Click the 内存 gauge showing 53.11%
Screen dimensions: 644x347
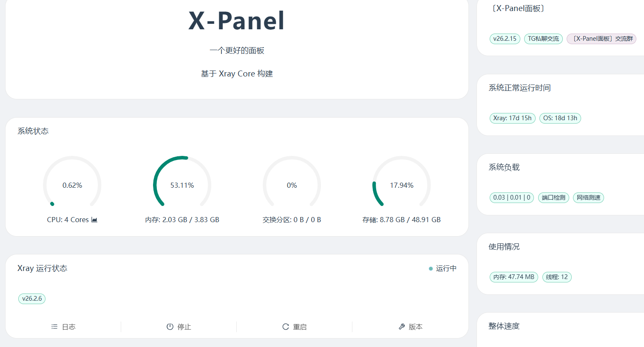click(x=182, y=185)
